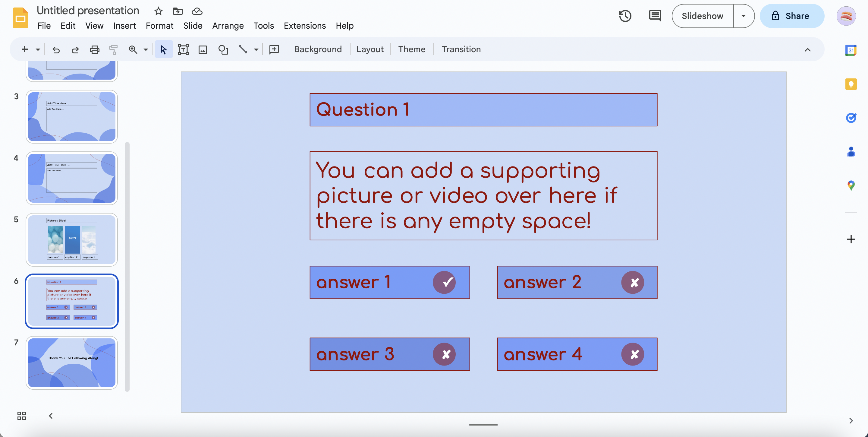The height and width of the screenshot is (437, 868).
Task: Star the Untitled presentation
Action: [158, 11]
